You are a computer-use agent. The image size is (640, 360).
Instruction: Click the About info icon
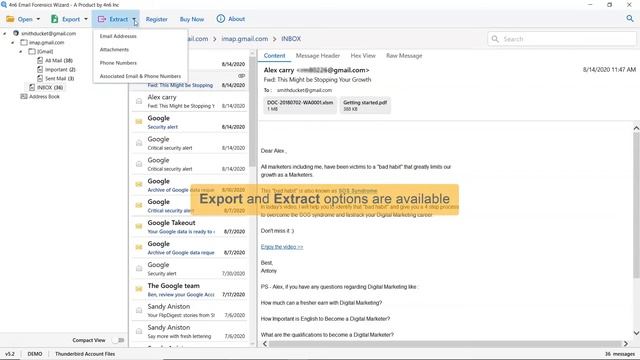(x=220, y=19)
